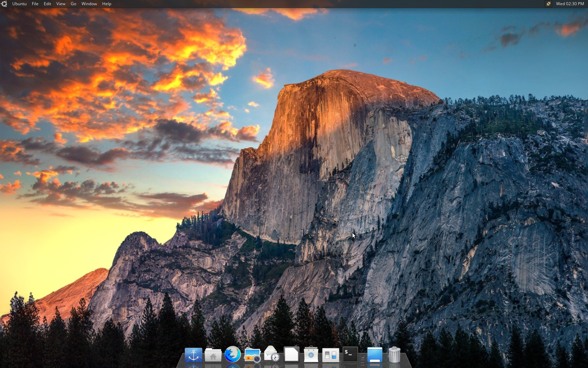This screenshot has width=588, height=368.
Task: Open the View menu
Action: pos(61,4)
